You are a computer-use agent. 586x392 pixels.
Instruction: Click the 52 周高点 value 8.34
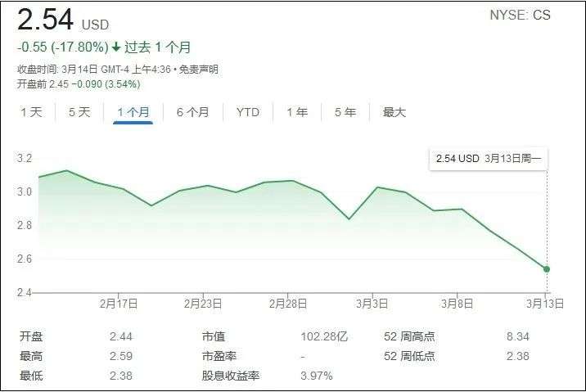coord(517,336)
